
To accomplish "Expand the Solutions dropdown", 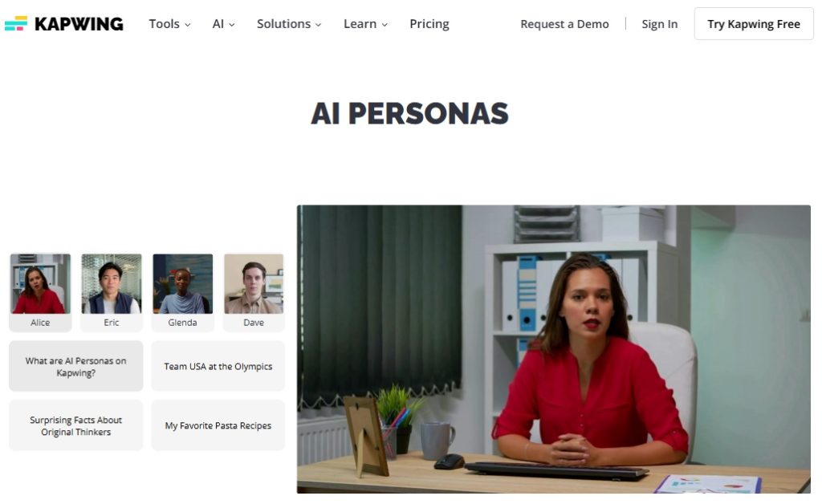I will 289,24.
